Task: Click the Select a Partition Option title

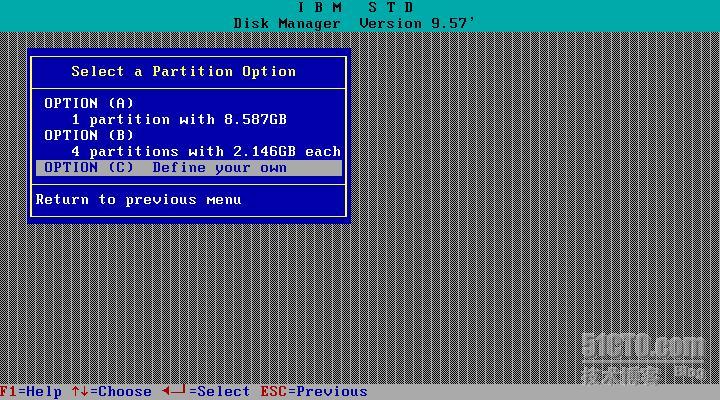Action: pos(184,72)
